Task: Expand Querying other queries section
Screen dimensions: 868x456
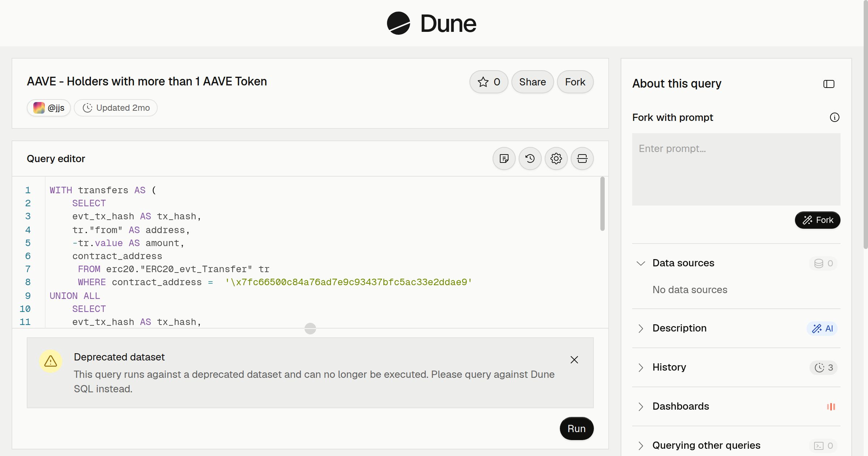Action: [x=641, y=446]
